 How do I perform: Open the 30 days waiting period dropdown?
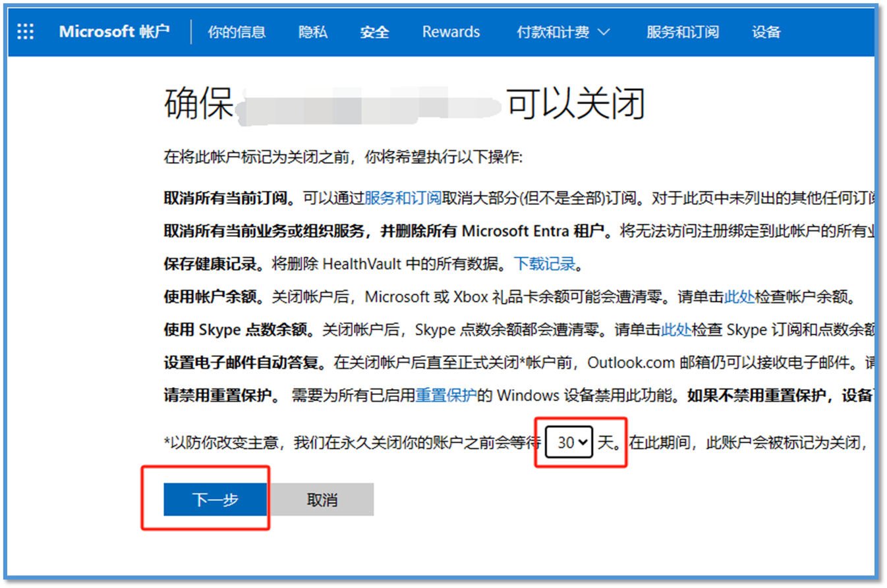point(570,442)
